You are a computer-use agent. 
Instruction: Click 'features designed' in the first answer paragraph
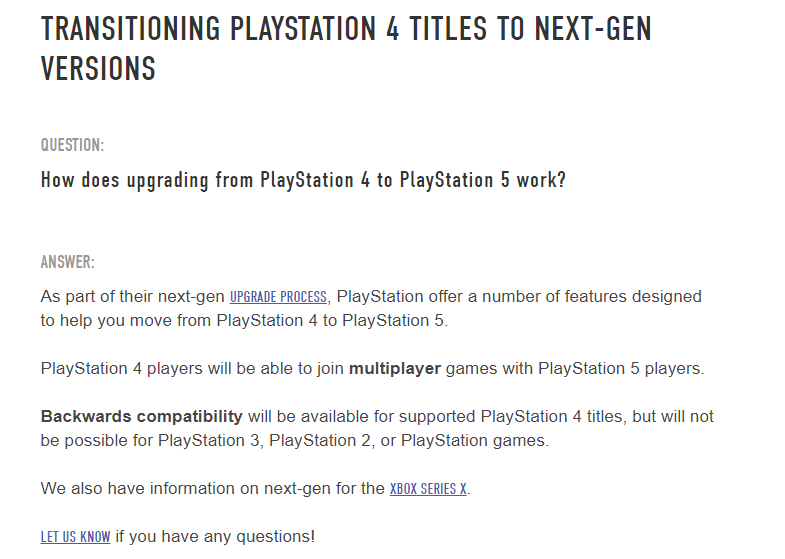(x=641, y=297)
